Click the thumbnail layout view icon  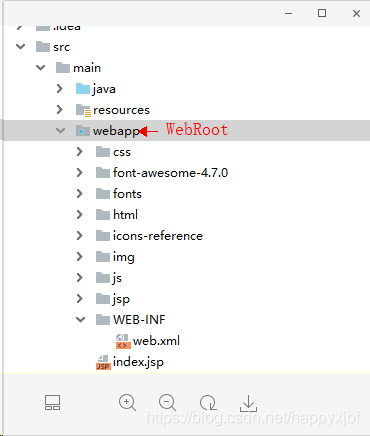pyautogui.click(x=52, y=403)
